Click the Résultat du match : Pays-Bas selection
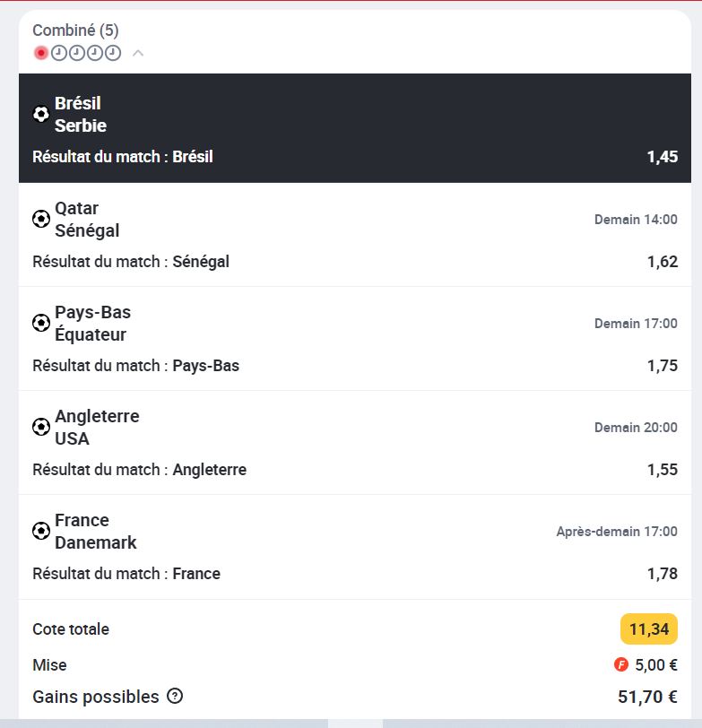The width and height of the screenshot is (702, 728). [x=136, y=366]
